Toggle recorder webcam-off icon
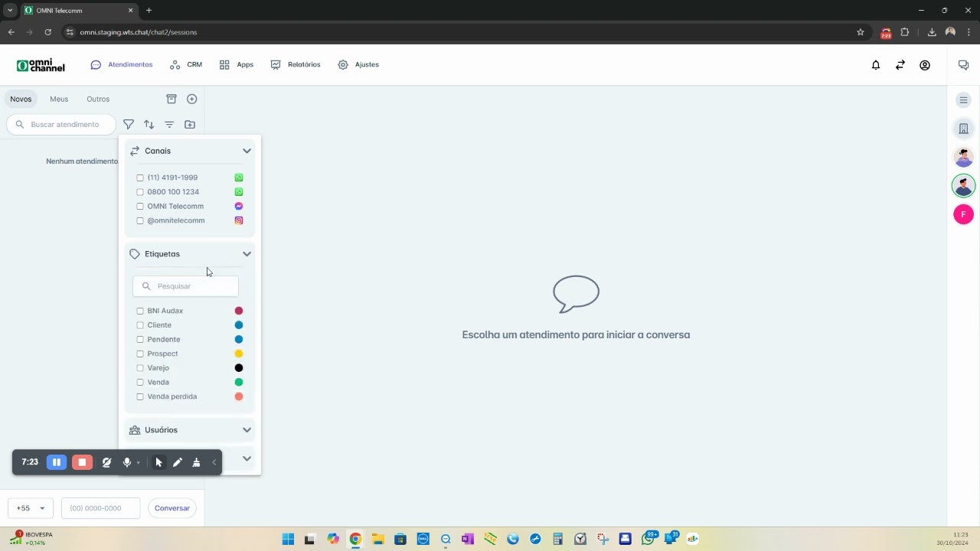 coord(106,462)
